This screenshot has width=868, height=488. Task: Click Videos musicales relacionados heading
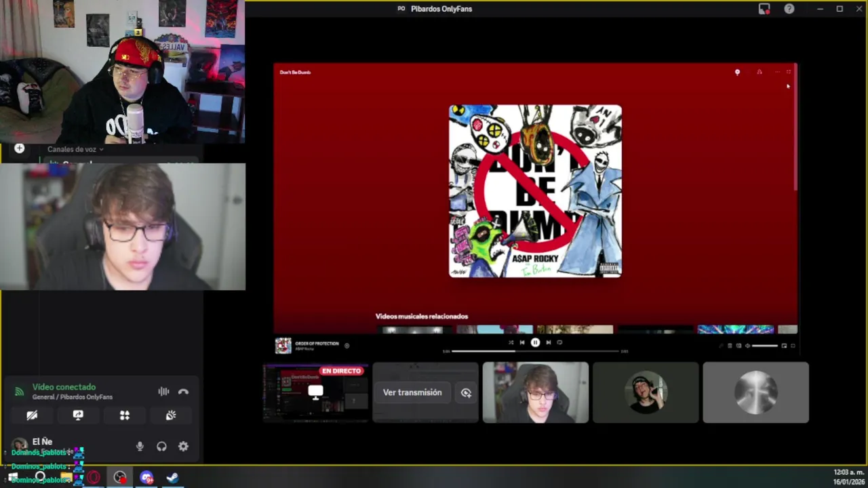[422, 317]
